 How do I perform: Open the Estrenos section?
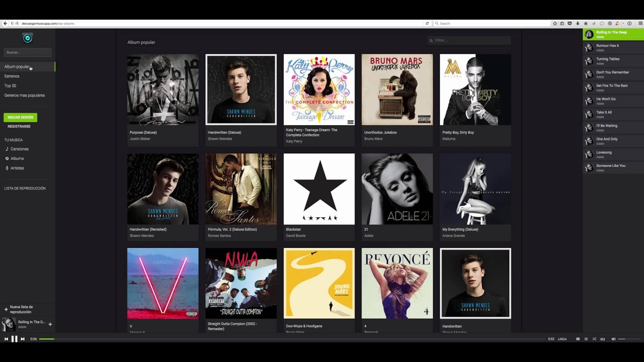12,76
